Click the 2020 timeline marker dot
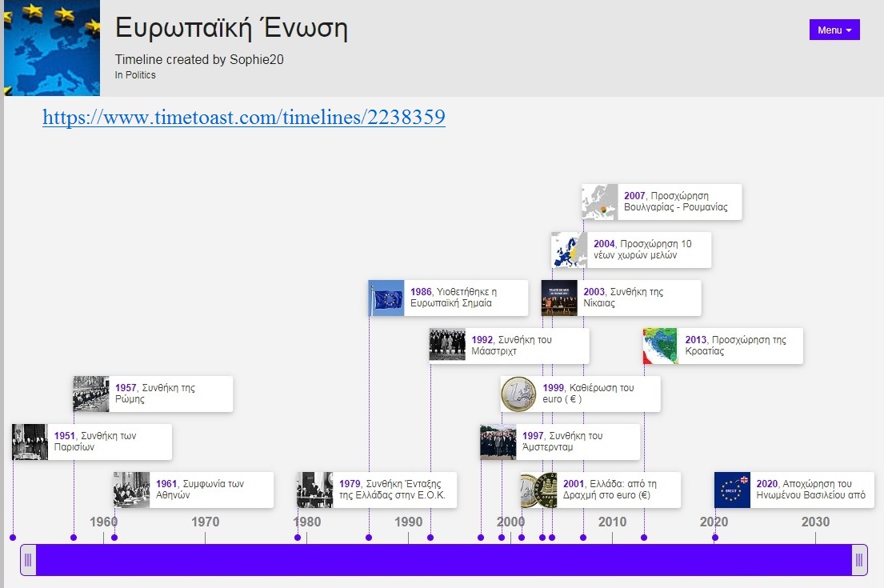 point(715,538)
